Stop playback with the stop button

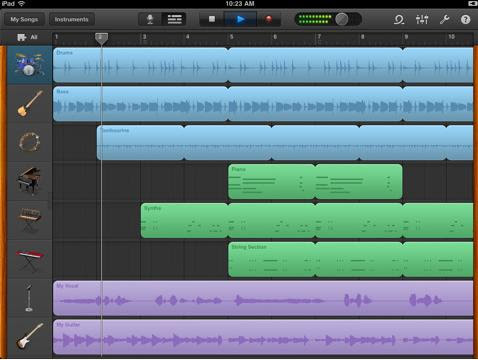(x=212, y=19)
